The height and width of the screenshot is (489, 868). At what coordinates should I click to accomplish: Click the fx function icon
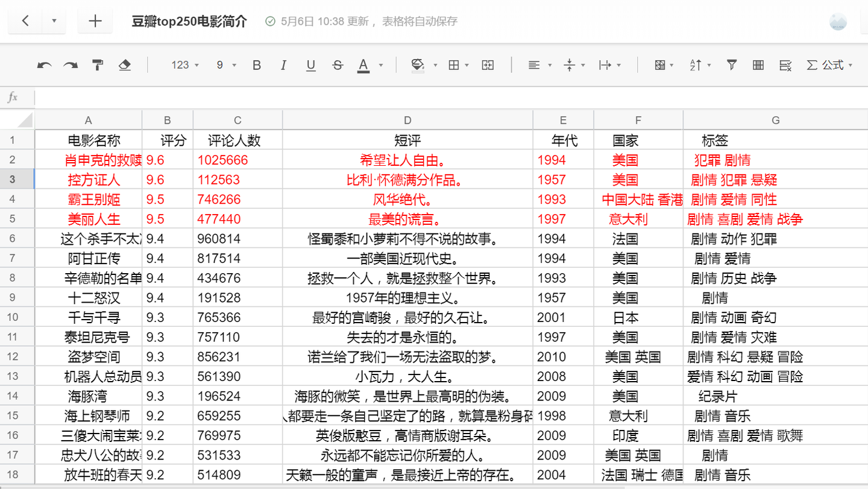[13, 97]
